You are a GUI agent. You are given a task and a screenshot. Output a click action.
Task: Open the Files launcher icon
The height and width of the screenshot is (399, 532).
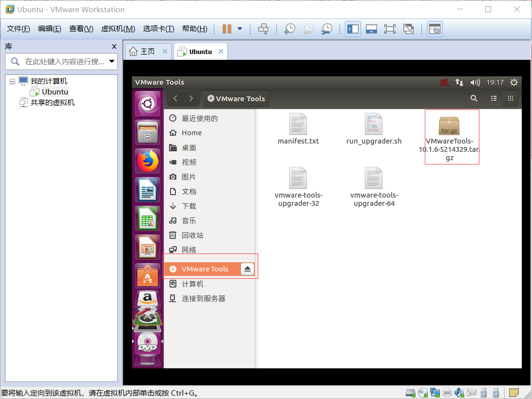(x=148, y=132)
